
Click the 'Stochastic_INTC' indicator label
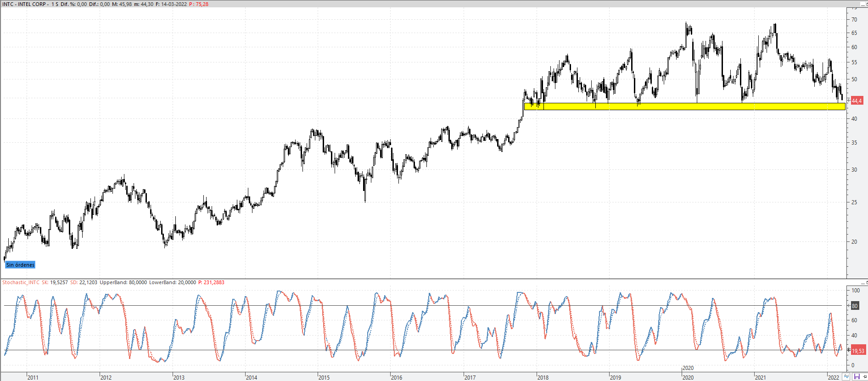(x=21, y=282)
